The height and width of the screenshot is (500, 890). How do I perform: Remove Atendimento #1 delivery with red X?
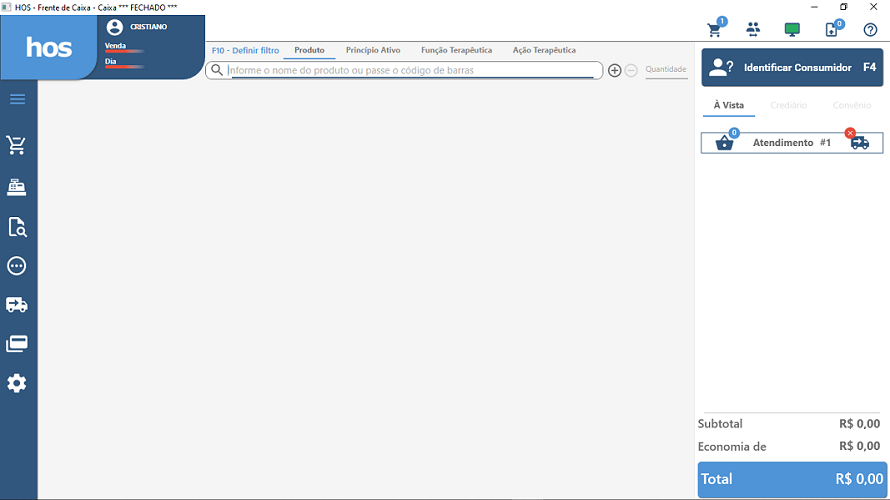click(851, 134)
